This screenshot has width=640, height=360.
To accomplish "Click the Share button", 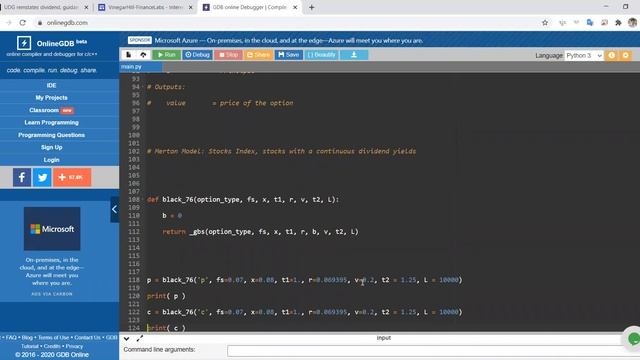I will [258, 55].
